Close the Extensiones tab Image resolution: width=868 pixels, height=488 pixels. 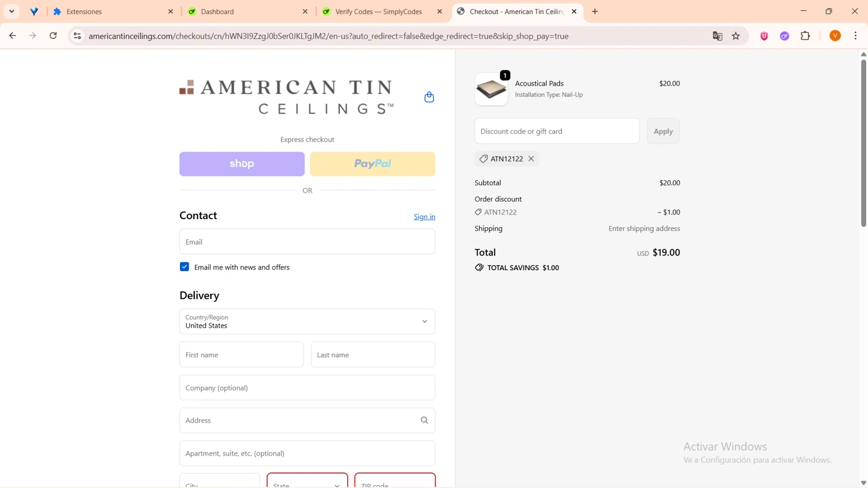(x=171, y=12)
